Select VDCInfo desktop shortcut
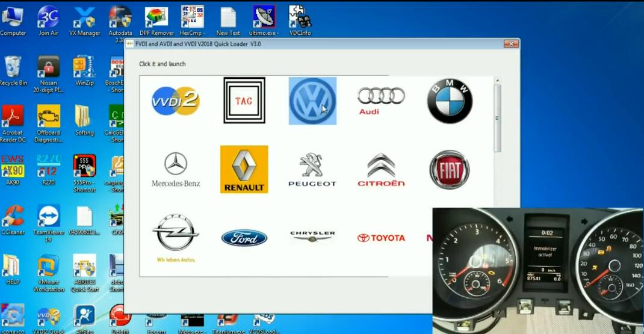Viewport: 644px width, 334px height. 300,21
